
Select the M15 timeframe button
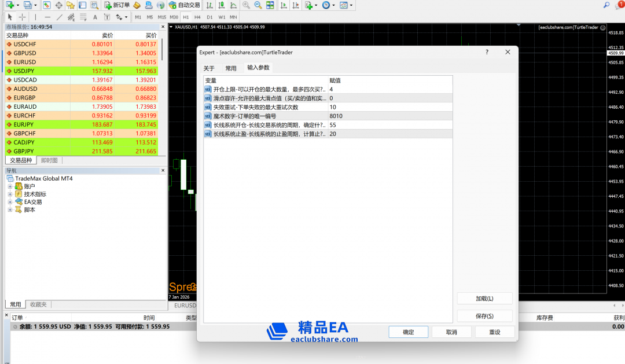click(161, 17)
